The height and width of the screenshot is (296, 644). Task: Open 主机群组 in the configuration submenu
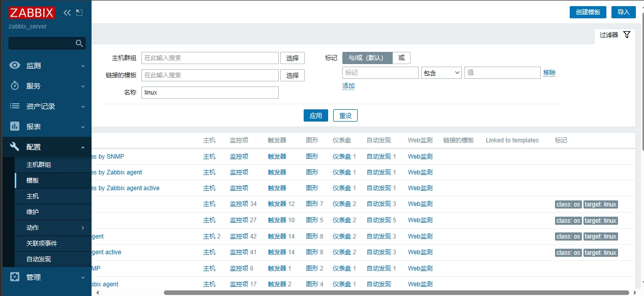pos(39,165)
